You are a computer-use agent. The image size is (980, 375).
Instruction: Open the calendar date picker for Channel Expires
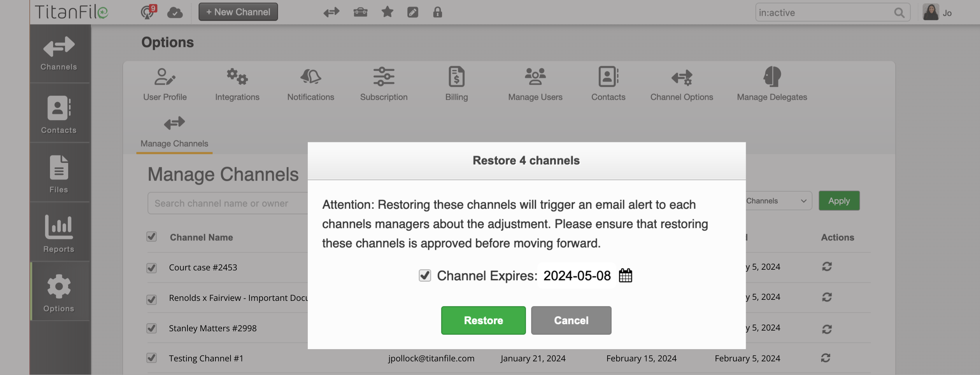pyautogui.click(x=626, y=275)
